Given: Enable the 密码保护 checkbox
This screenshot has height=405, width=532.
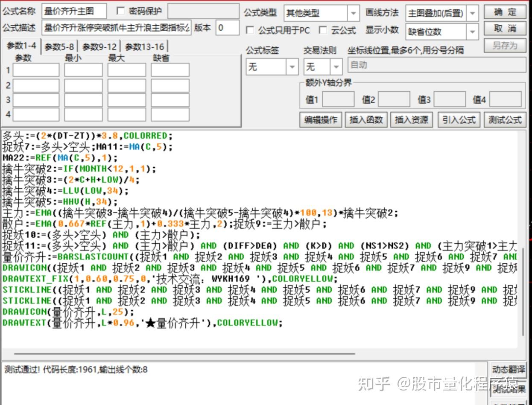Looking at the screenshot, I should (120, 11).
